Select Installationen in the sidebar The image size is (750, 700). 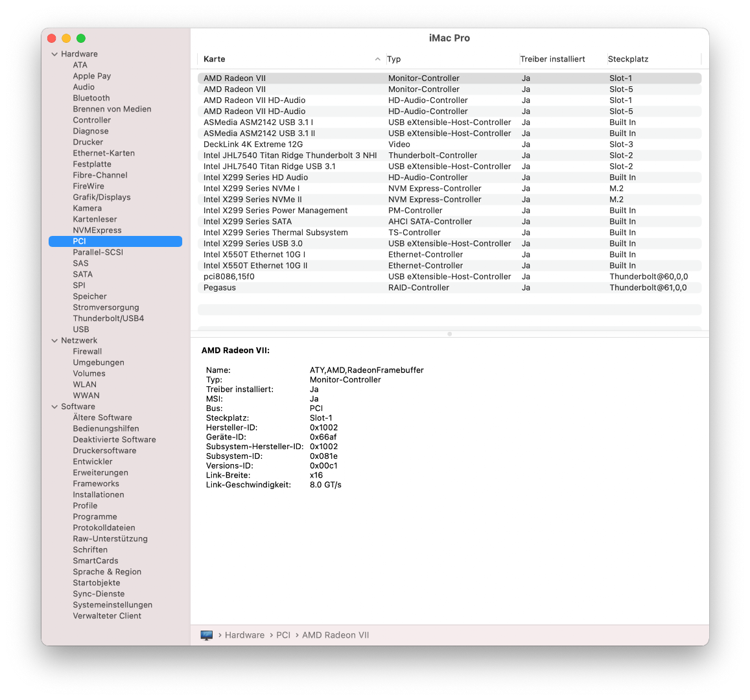coord(98,495)
